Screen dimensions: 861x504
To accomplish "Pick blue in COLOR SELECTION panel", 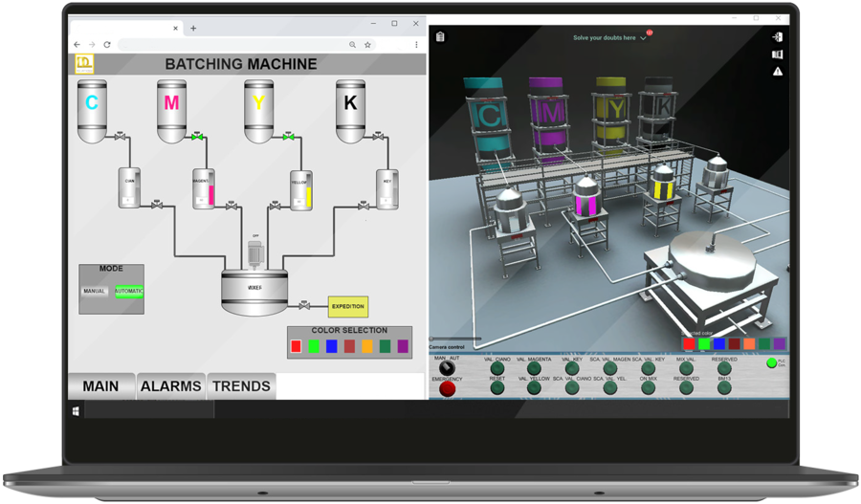I will click(x=332, y=346).
